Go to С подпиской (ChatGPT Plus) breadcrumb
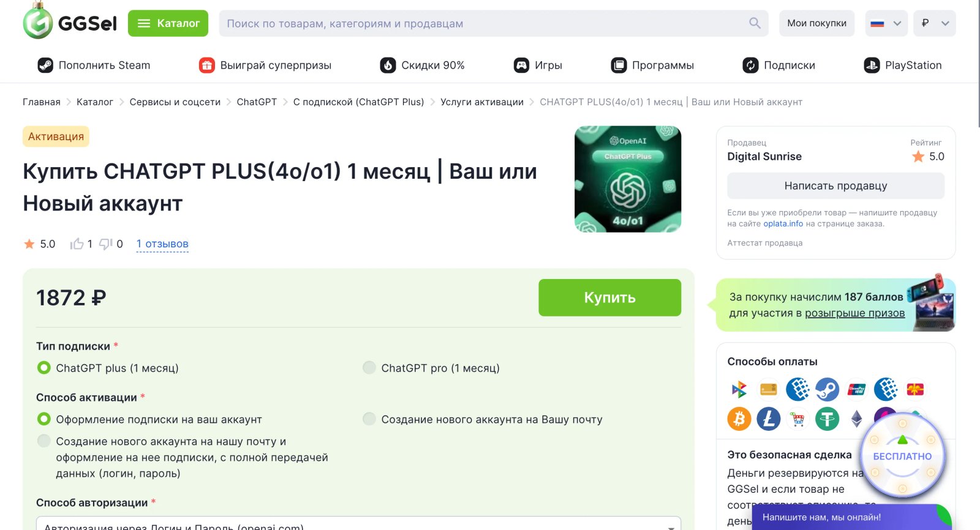980x530 pixels. click(x=358, y=102)
